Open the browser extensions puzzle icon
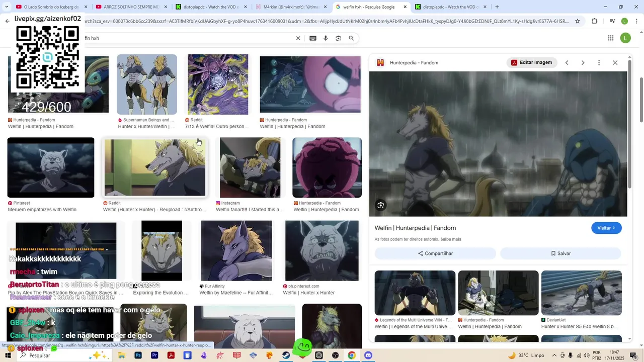 594,21
